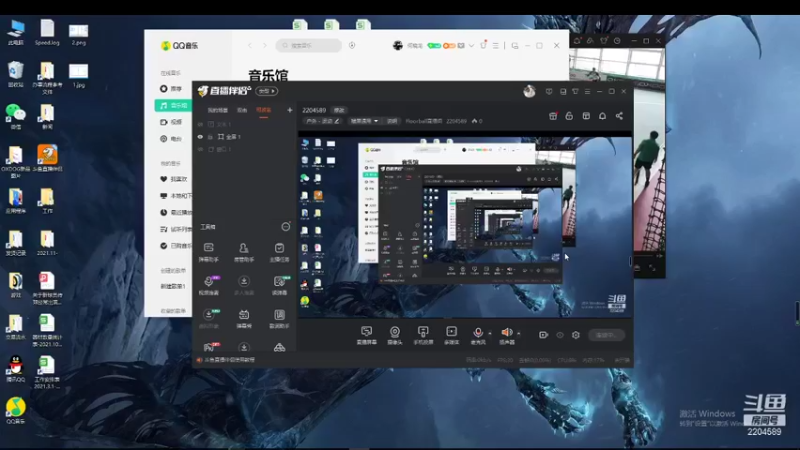Click the share icon in streaming app
Viewport: 800px width, 450px height.
(619, 116)
